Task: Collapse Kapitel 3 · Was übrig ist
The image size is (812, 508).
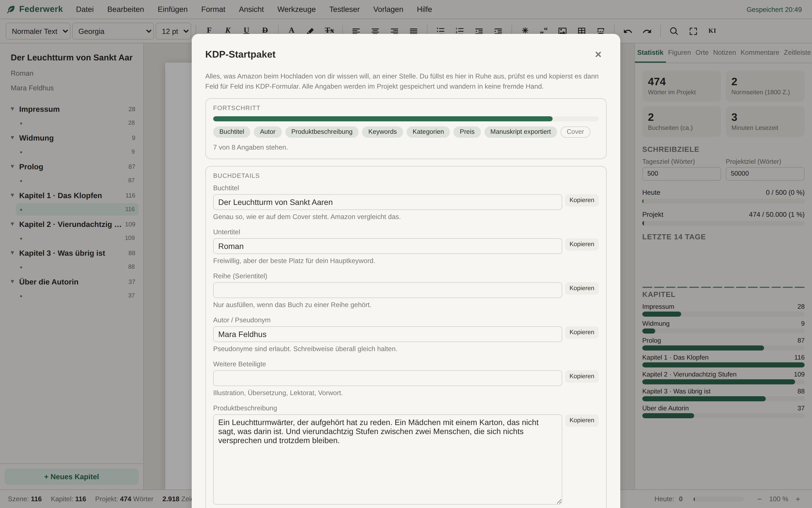Action: [x=12, y=253]
